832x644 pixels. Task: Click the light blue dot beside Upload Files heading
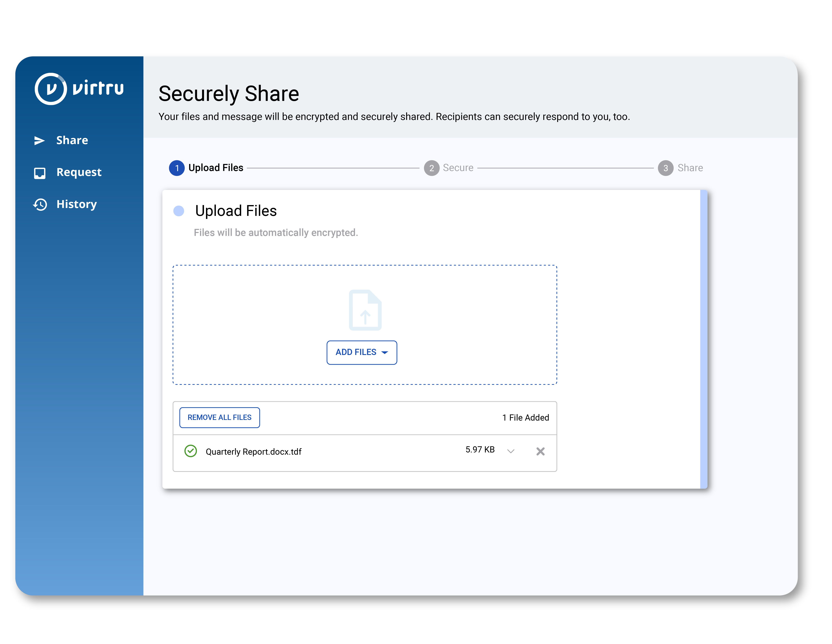coord(179,211)
